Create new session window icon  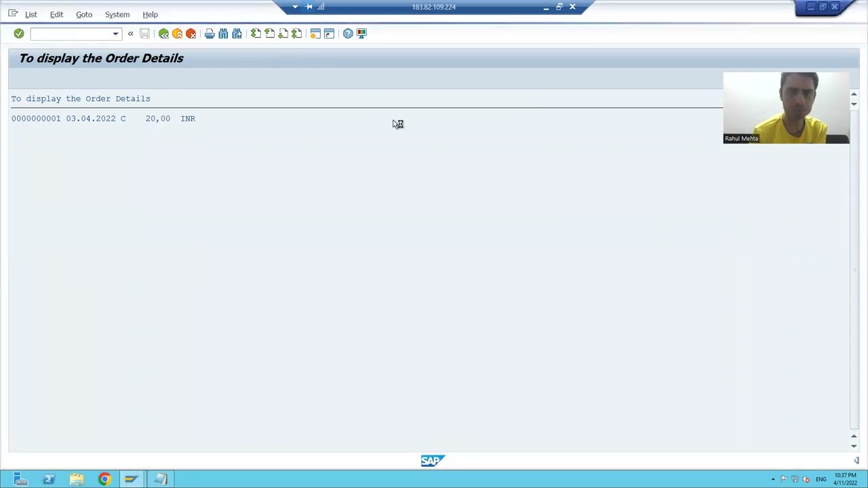[x=315, y=33]
